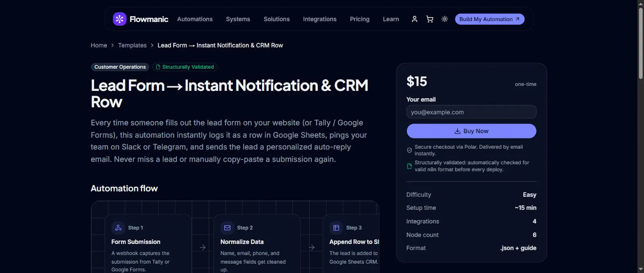
Task: Click the Automation flow heading
Action: pyautogui.click(x=124, y=188)
